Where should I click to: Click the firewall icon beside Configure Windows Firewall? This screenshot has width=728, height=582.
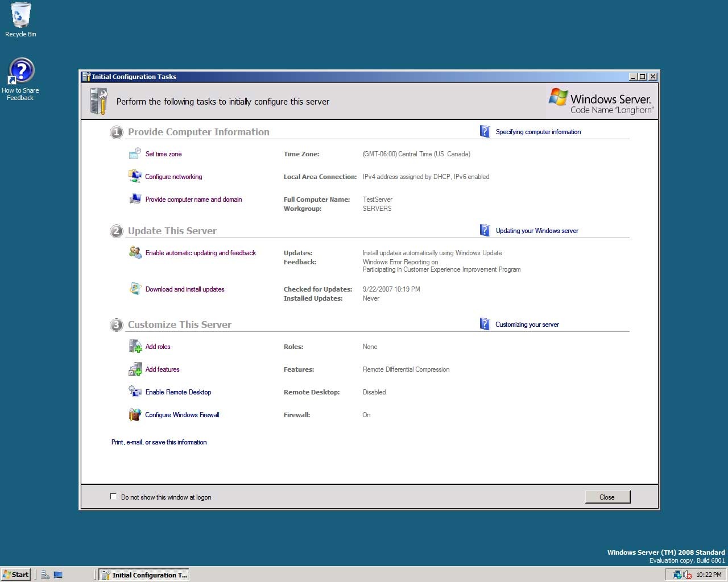(x=135, y=415)
